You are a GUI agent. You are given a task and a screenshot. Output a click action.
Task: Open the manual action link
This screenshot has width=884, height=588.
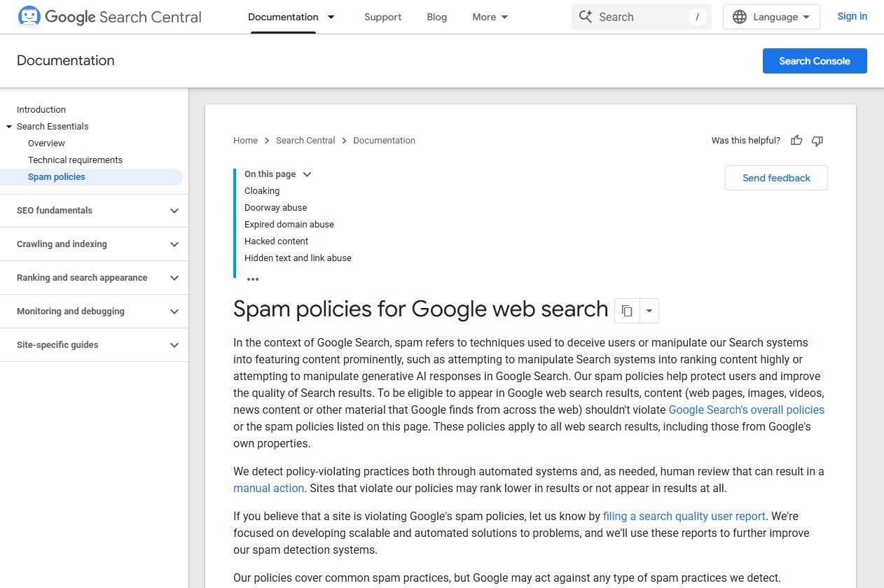tap(268, 489)
